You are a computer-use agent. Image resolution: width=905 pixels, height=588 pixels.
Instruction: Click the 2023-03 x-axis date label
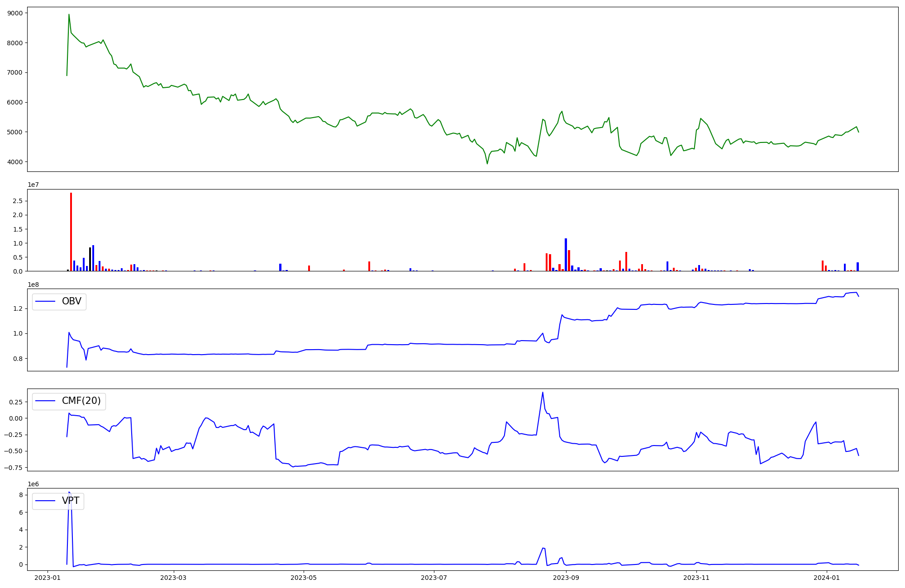pyautogui.click(x=173, y=578)
